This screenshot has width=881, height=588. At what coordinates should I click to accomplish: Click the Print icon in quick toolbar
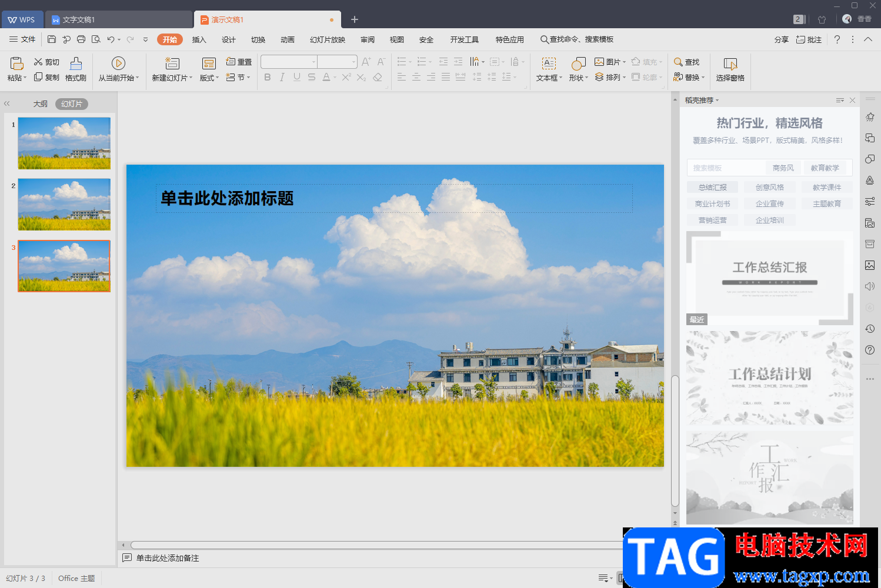click(81, 39)
